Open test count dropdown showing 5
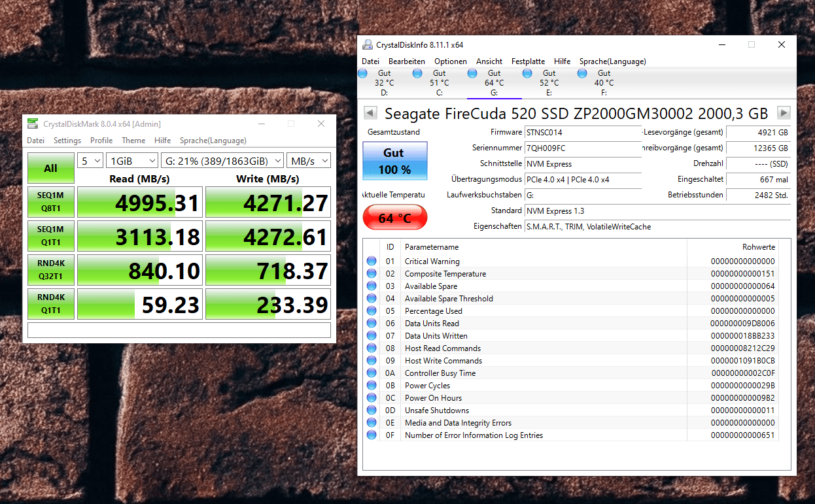 [x=90, y=161]
